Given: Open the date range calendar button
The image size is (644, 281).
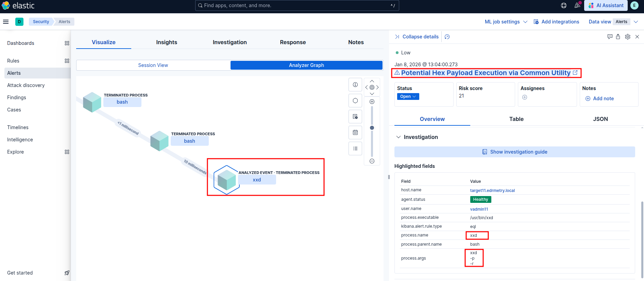Looking at the screenshot, I should 355,133.
